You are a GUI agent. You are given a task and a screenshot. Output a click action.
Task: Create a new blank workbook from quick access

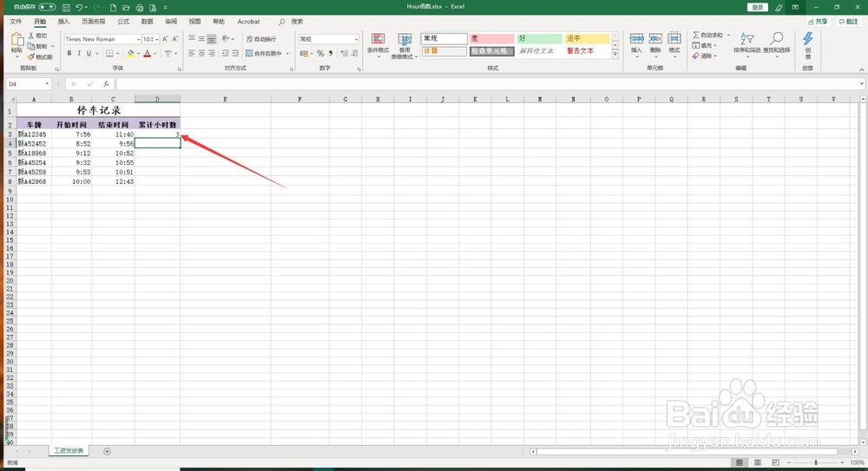[114, 7]
